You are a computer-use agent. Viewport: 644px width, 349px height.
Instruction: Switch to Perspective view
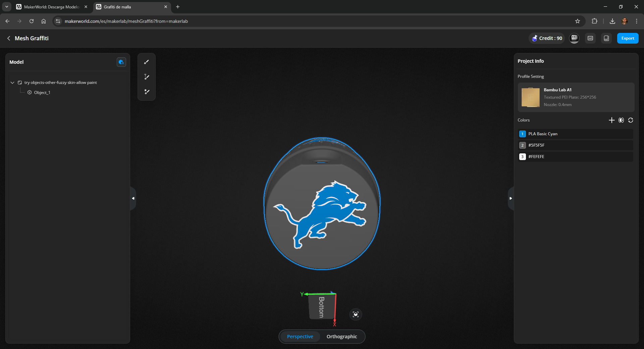click(x=300, y=337)
